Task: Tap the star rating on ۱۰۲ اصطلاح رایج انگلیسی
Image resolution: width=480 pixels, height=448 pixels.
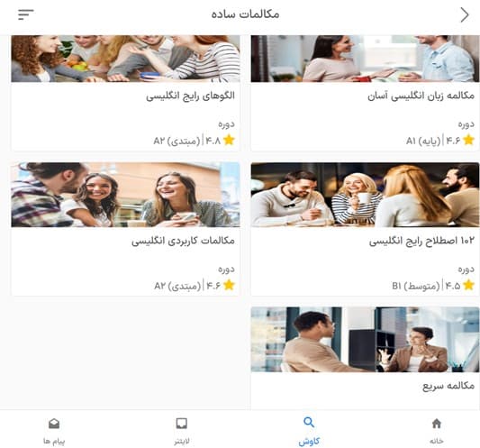Action: [468, 285]
